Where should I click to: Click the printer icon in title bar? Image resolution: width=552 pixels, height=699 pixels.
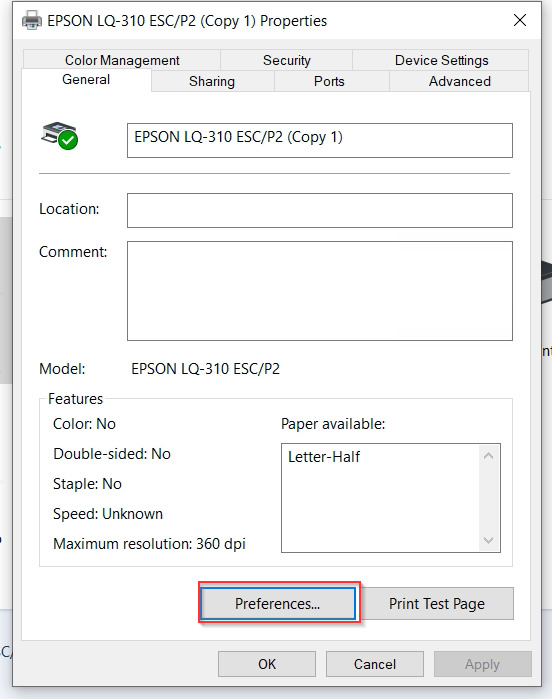[x=32, y=21]
